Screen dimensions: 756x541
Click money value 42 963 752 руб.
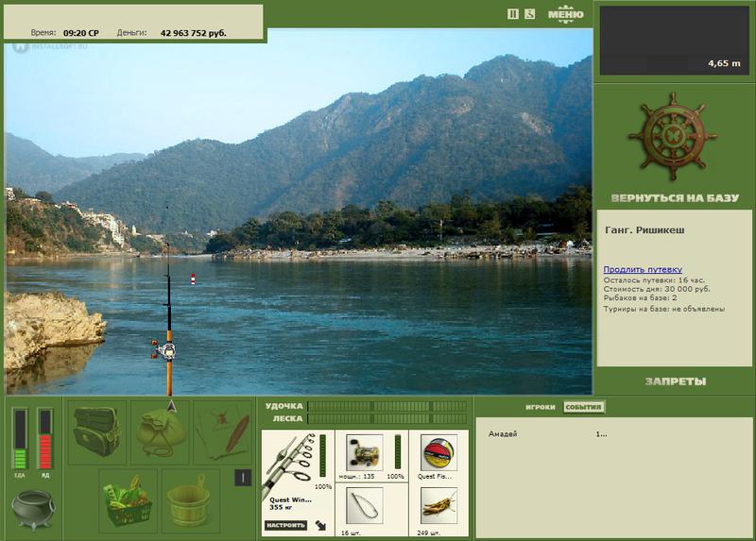point(194,33)
